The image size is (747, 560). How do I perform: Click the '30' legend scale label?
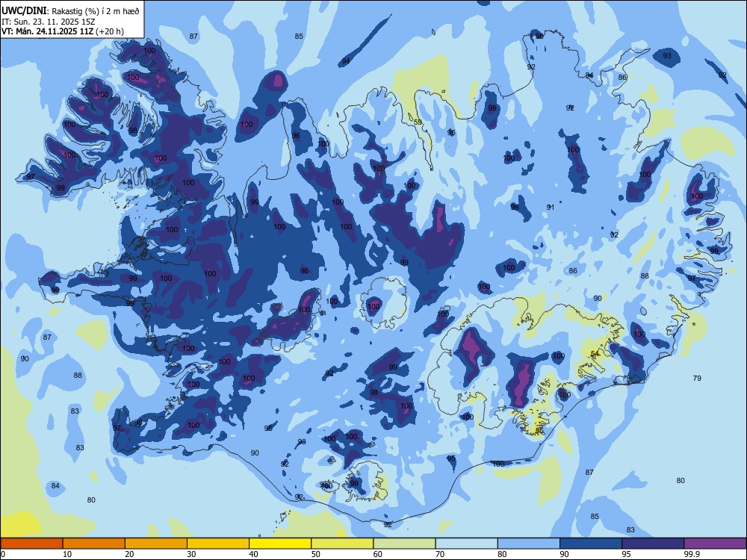(191, 554)
